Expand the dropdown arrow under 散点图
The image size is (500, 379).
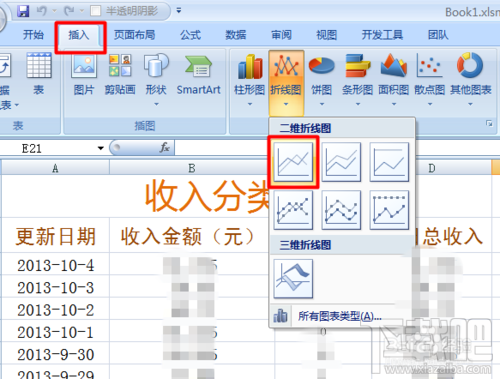click(x=430, y=104)
